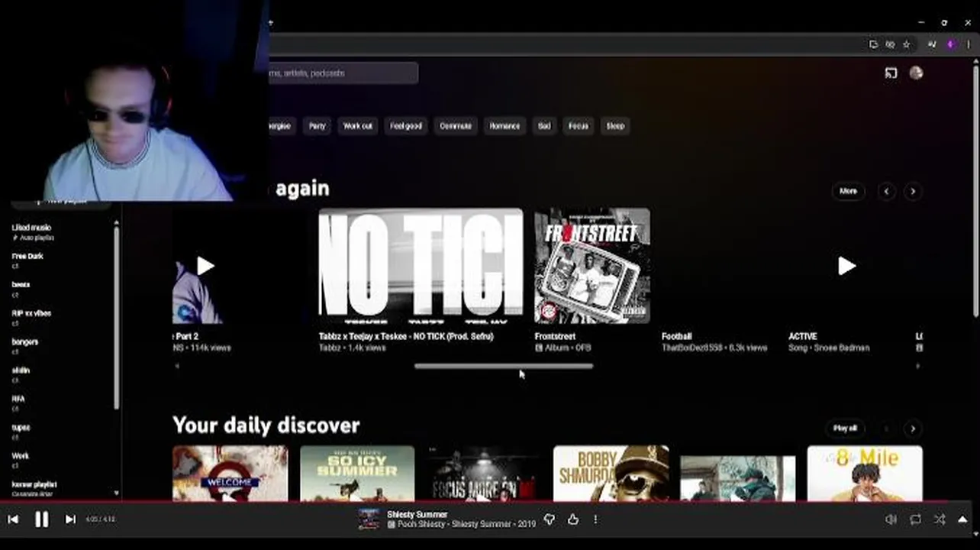
Task: Click the carousel scrollbar's left arrow
Action: point(177,366)
